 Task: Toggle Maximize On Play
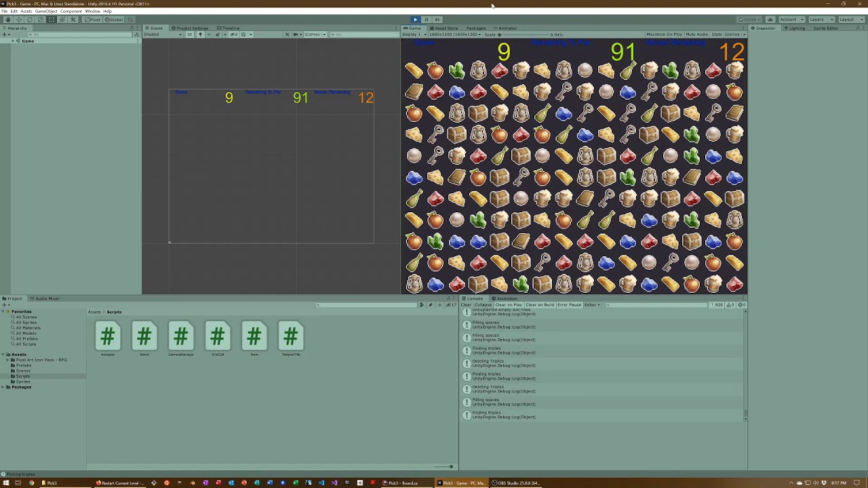(x=664, y=34)
